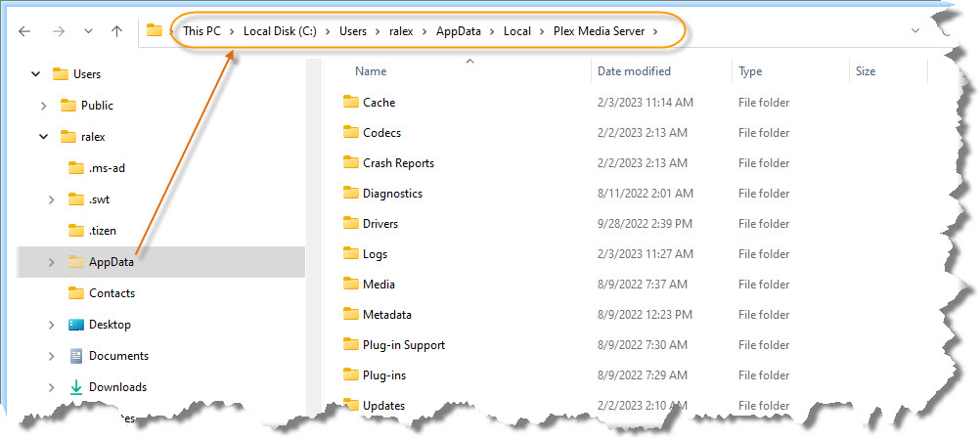Viewport: 980px width, 440px height.
Task: Expand the Downloads tree node
Action: (x=51, y=387)
